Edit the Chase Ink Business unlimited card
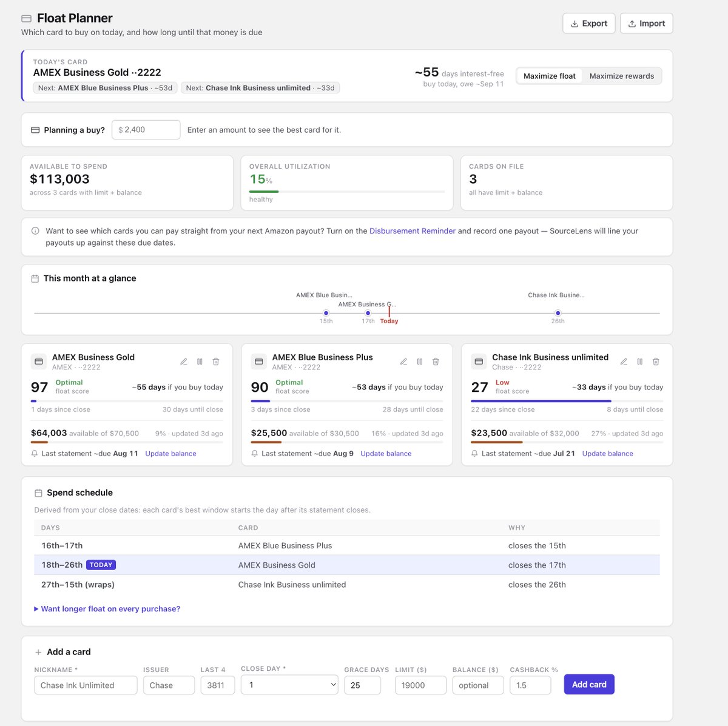728x726 pixels. (624, 361)
